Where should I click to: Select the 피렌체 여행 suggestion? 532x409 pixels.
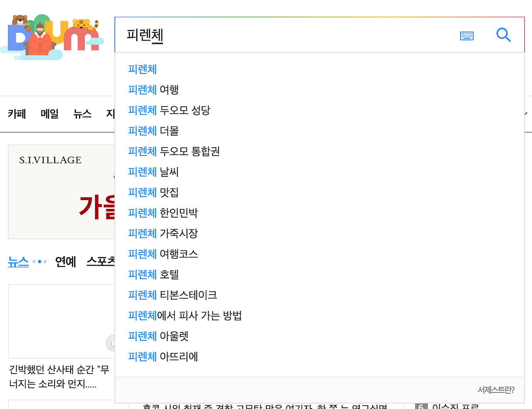click(x=153, y=90)
